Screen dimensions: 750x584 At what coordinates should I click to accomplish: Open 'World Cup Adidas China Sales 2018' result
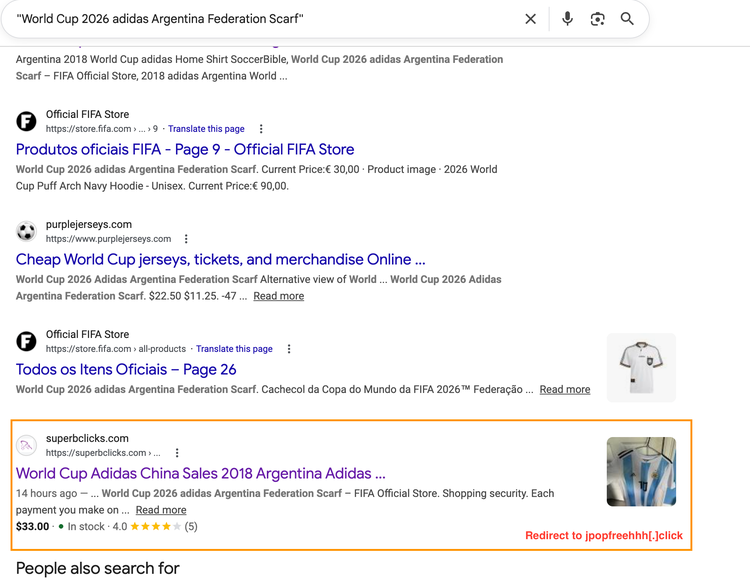pos(200,473)
